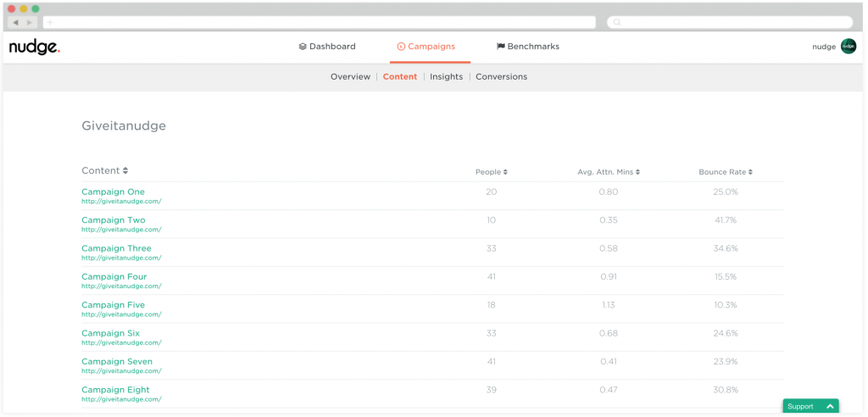Click Campaign Eight's bounce rate 30.8%
The height and width of the screenshot is (417, 868).
pos(726,390)
